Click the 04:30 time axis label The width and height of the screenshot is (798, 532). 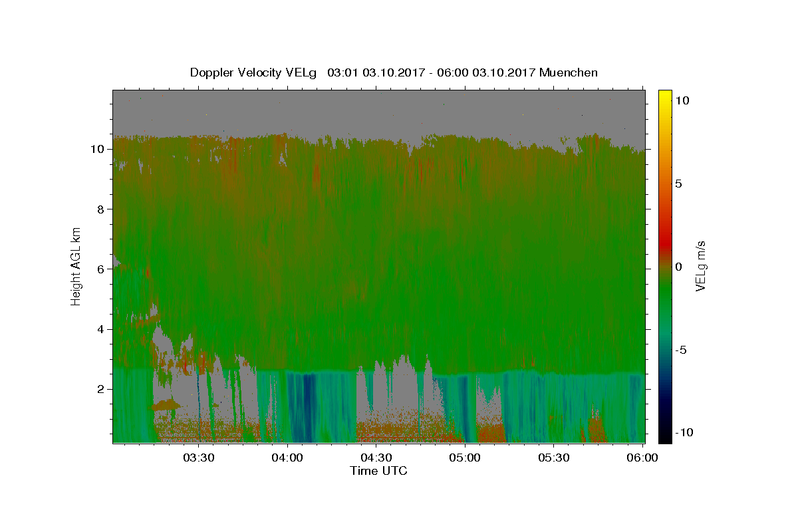click(x=376, y=458)
